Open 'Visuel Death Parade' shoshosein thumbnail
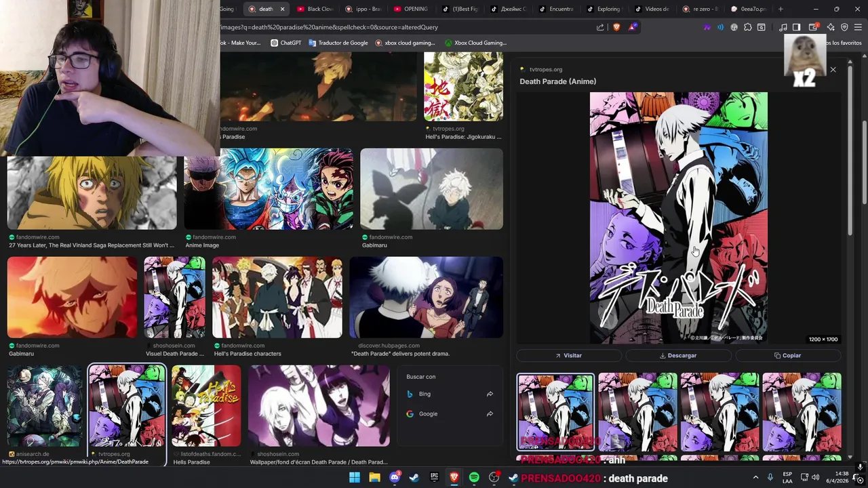This screenshot has width=868, height=488. [174, 297]
